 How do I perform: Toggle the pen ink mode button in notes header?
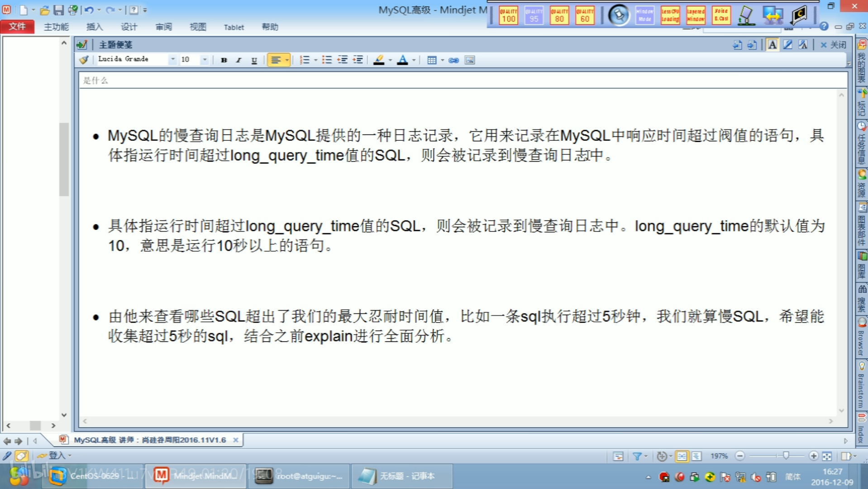pyautogui.click(x=787, y=44)
